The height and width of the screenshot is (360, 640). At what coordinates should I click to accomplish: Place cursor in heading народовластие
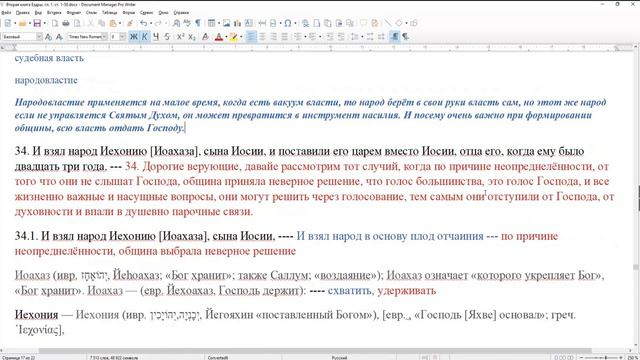46,80
